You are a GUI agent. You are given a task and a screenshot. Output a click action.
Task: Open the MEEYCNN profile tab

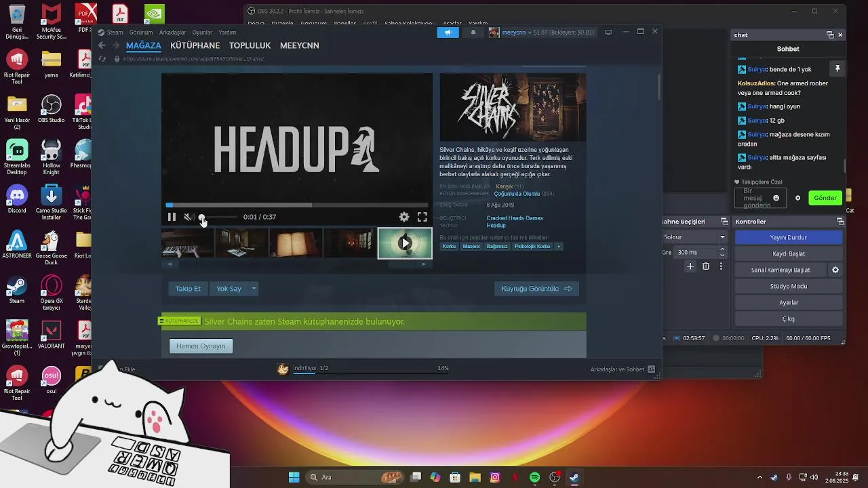click(299, 45)
